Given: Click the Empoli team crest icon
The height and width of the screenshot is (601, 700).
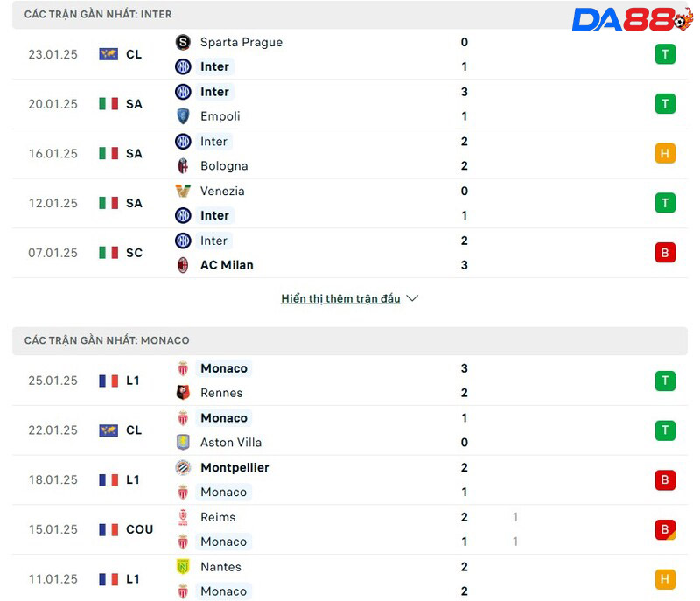Looking at the screenshot, I should 183,116.
